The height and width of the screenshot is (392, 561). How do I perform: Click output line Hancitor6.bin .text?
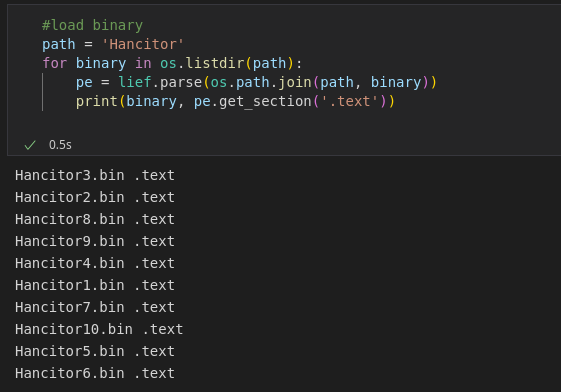click(x=95, y=373)
